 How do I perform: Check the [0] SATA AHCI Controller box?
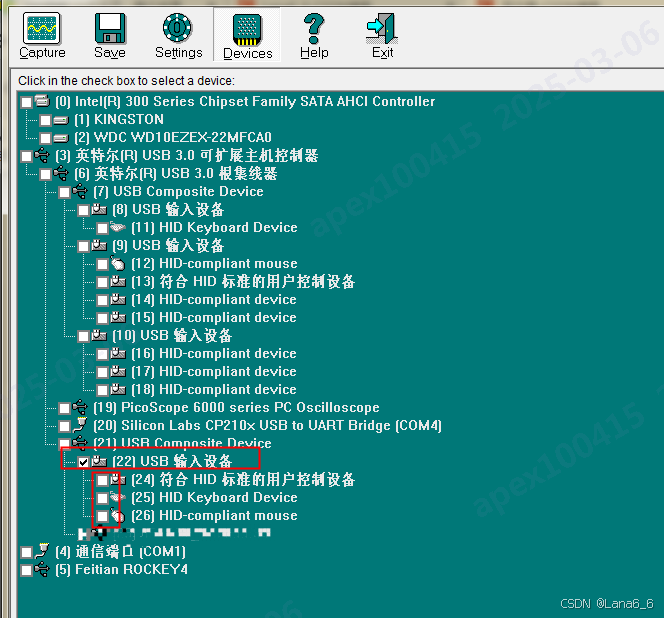[x=26, y=102]
